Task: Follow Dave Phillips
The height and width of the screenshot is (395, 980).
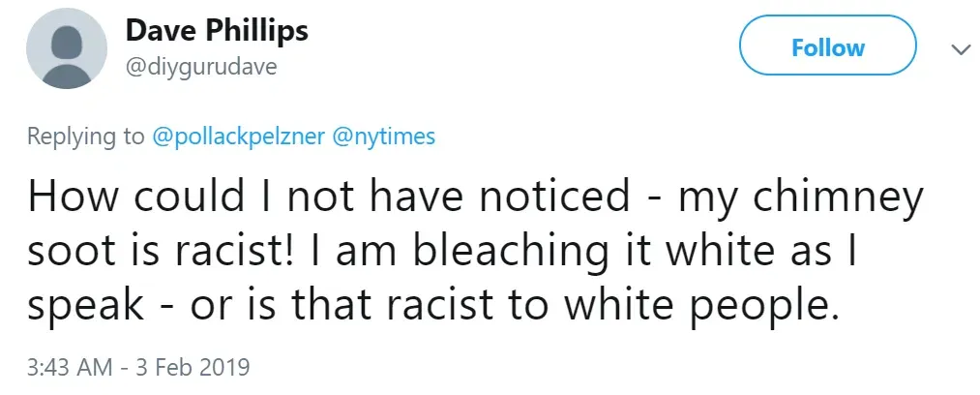Action: pyautogui.click(x=827, y=48)
